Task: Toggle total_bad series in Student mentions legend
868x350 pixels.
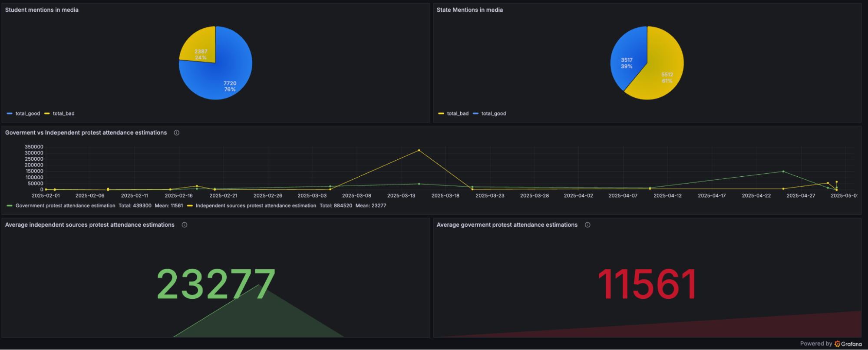Action: click(63, 114)
